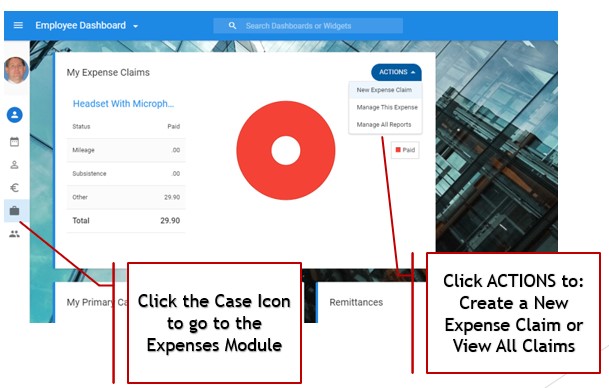Click the Search Dashboards or Widgets field
The width and height of the screenshot is (609, 388).
[x=308, y=26]
